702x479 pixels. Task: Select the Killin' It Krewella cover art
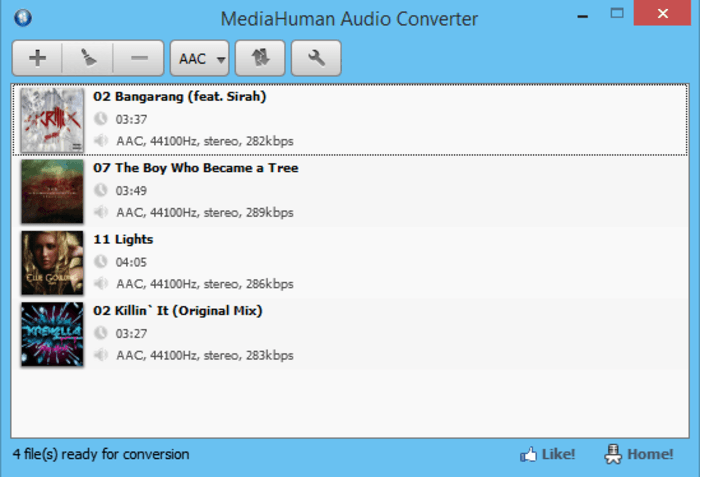click(x=52, y=334)
